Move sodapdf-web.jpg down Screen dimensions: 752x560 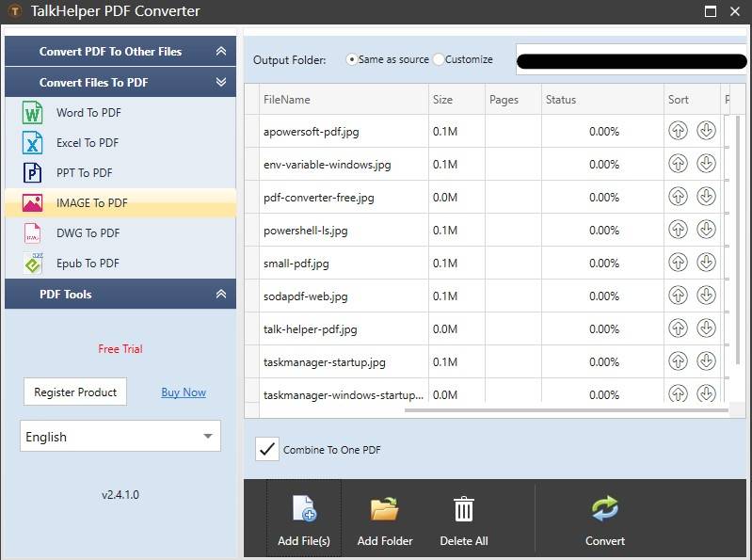(706, 296)
